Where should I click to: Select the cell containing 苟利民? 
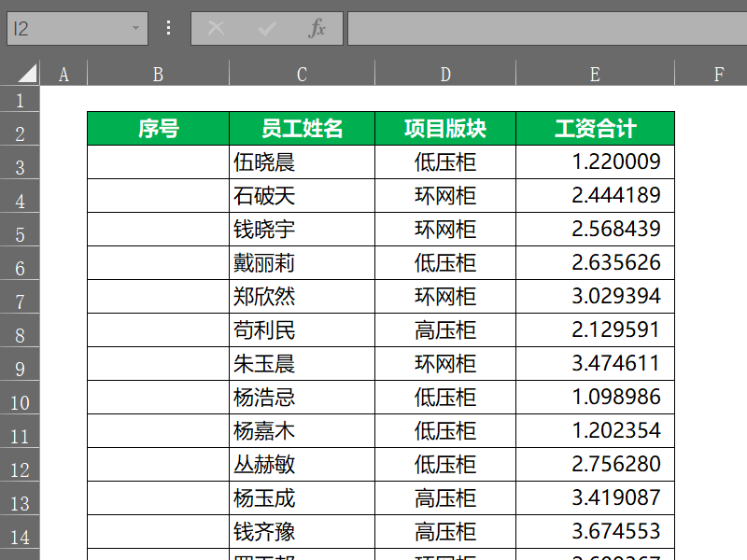pyautogui.click(x=302, y=330)
